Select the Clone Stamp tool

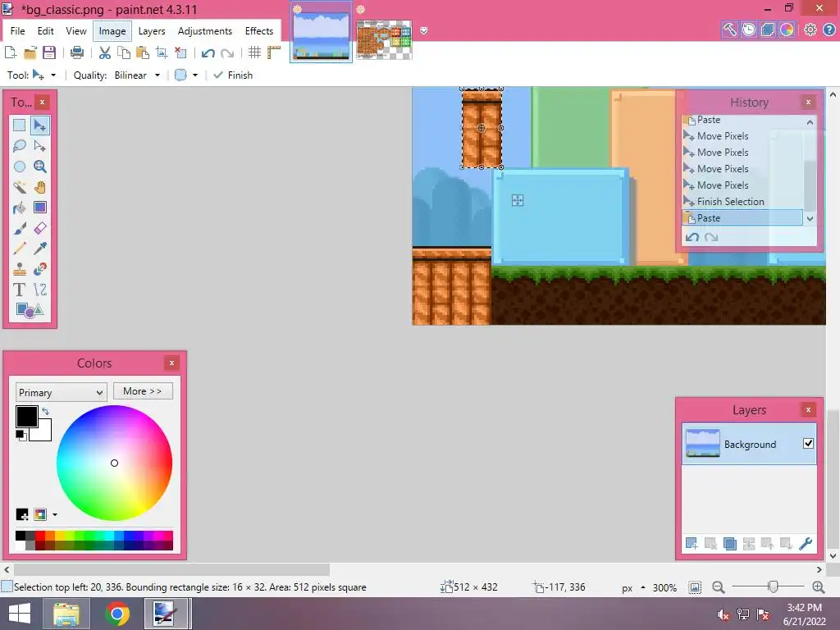tap(20, 269)
